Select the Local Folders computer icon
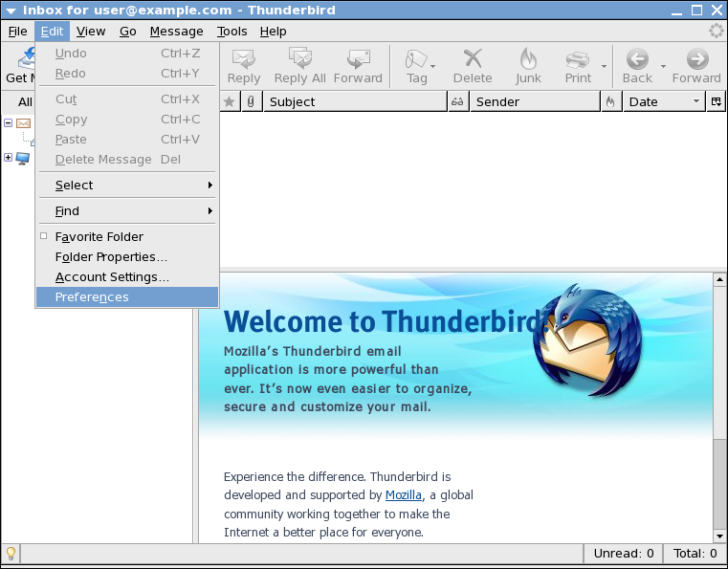This screenshot has width=728, height=569. [x=22, y=158]
